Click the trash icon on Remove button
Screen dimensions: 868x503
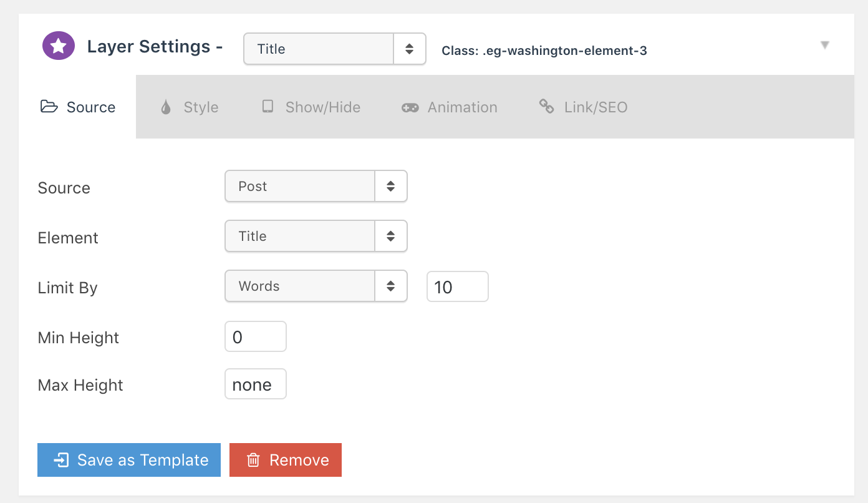[x=253, y=461]
